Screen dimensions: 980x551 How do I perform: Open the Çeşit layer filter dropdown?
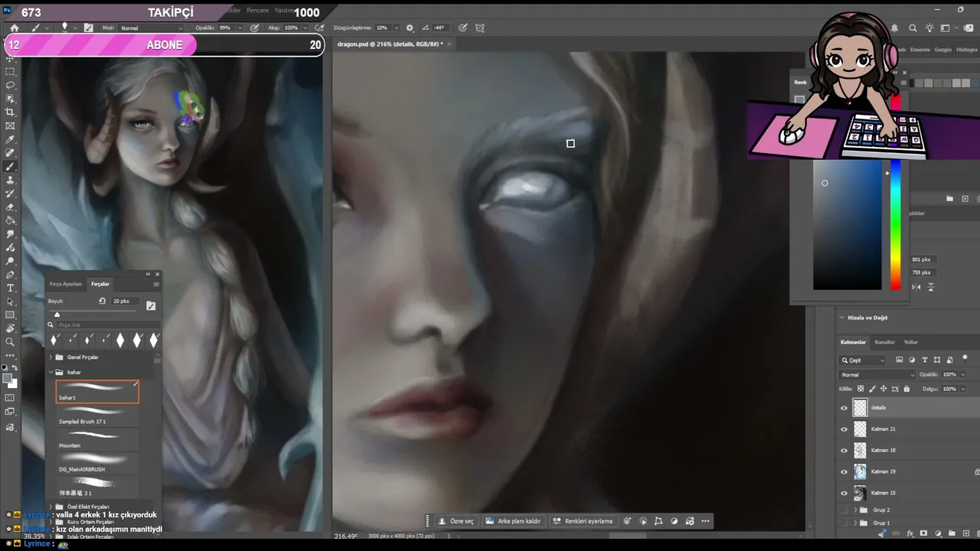[x=863, y=360]
